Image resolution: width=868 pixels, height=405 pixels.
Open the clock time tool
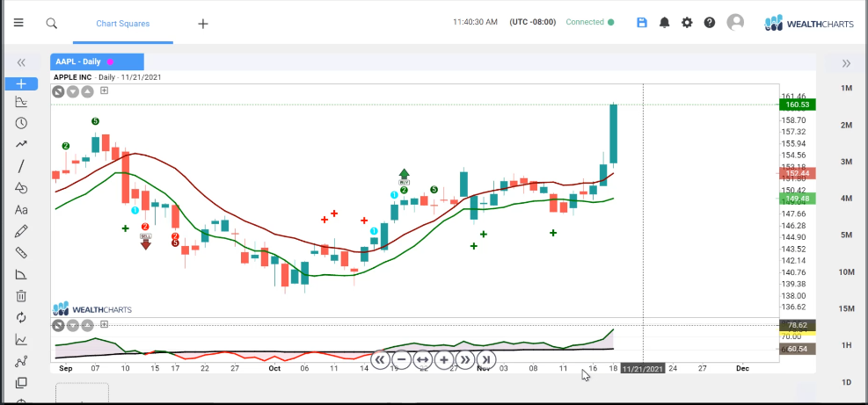(21, 123)
